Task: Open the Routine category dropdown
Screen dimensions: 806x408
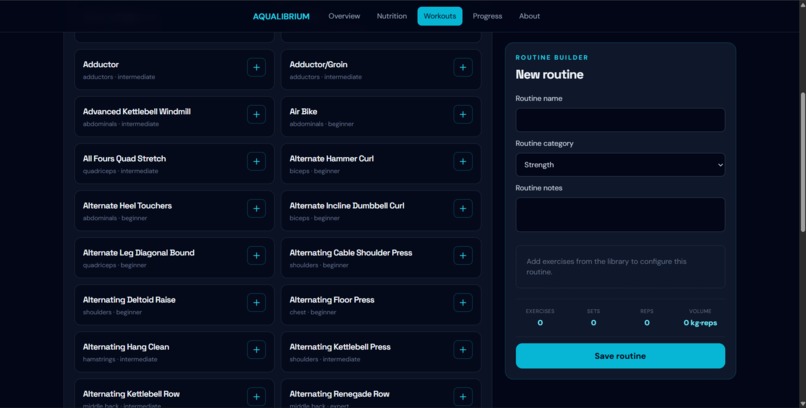Action: click(620, 165)
